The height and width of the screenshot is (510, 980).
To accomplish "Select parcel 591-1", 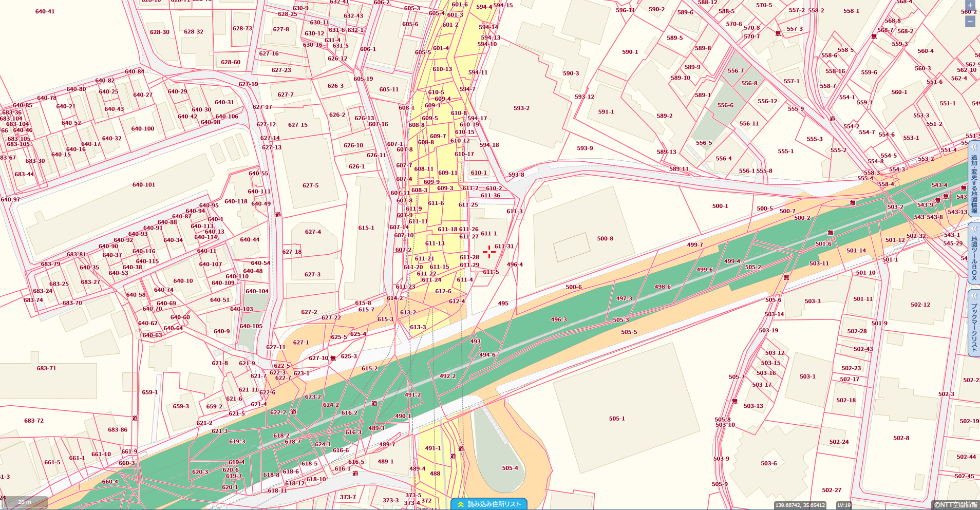I will point(606,112).
